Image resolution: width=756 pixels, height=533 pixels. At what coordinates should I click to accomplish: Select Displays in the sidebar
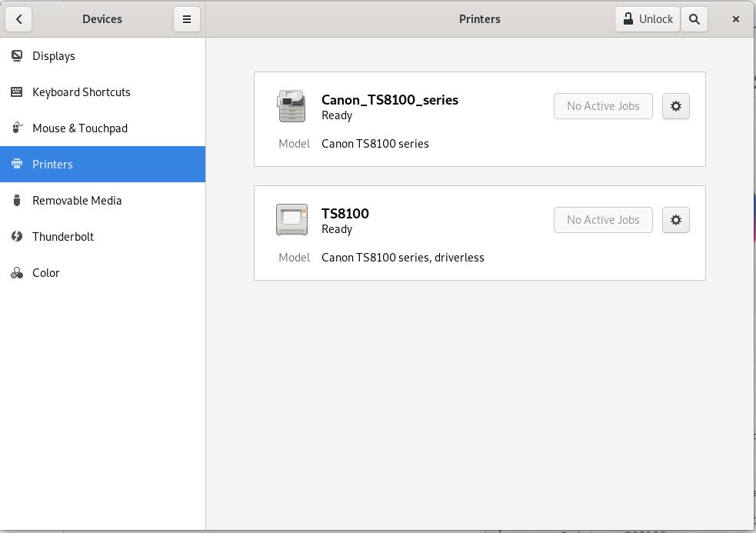pos(54,56)
